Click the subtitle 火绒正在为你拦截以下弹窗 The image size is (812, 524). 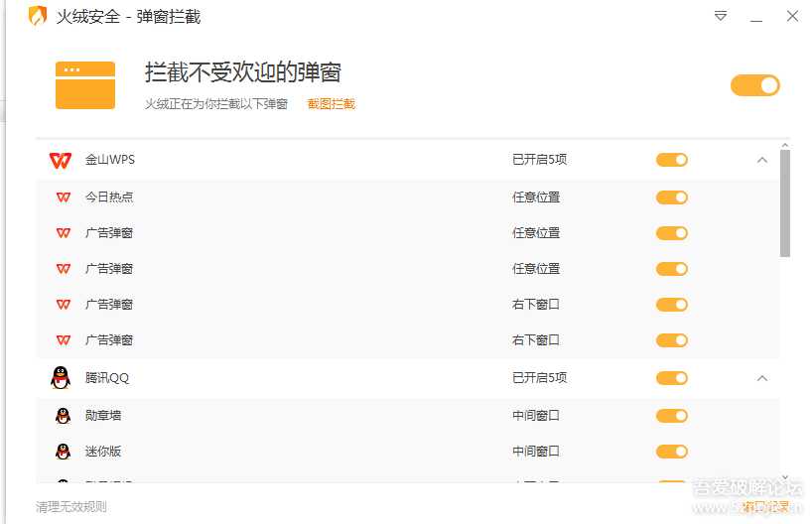coord(216,104)
